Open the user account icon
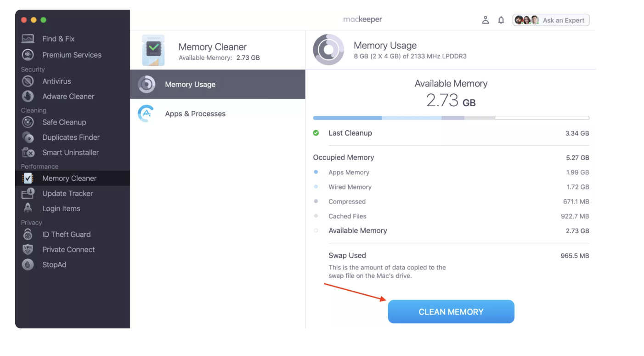The image size is (644, 356). pos(485,20)
